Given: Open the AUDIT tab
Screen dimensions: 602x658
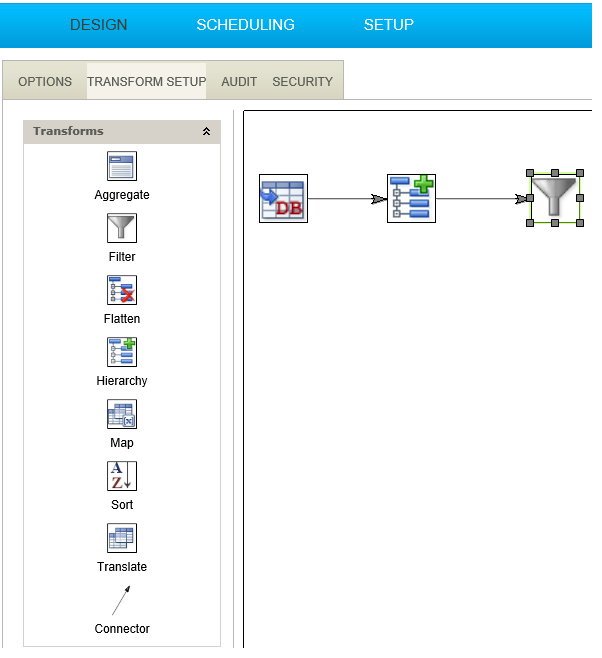Looking at the screenshot, I should (x=239, y=82).
